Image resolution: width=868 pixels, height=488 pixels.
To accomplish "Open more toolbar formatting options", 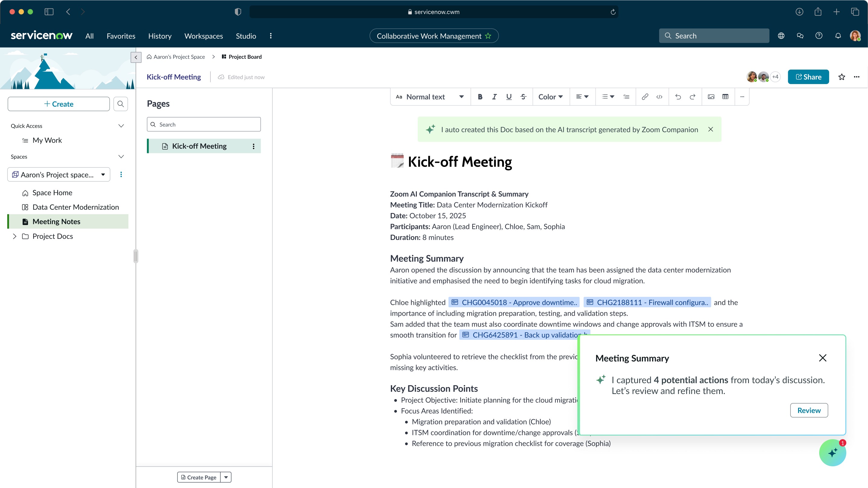I will click(x=742, y=97).
